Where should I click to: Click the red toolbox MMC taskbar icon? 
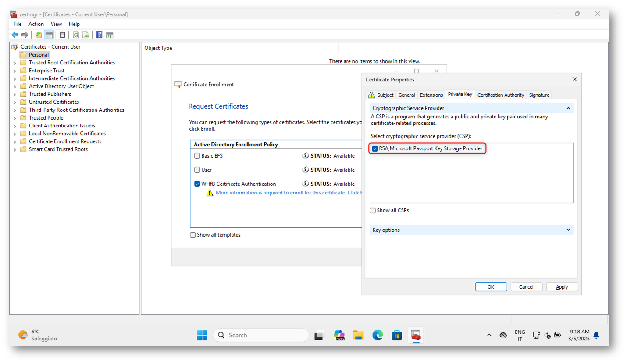[x=416, y=335]
